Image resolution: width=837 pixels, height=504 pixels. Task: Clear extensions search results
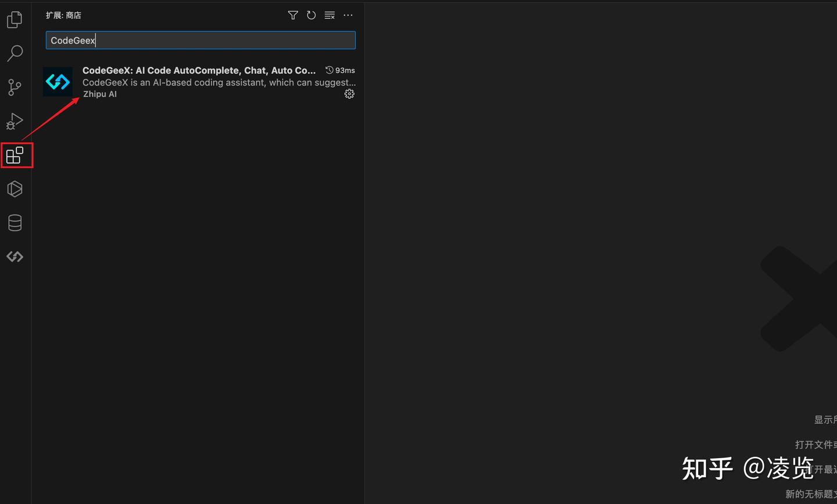[x=330, y=15]
